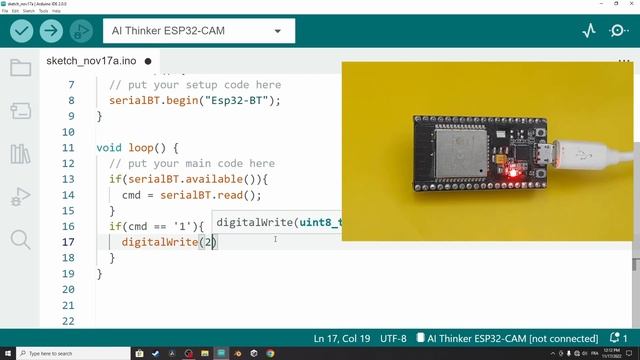Click the Start Debugging toolbar button
640x360 pixels.
point(81,31)
